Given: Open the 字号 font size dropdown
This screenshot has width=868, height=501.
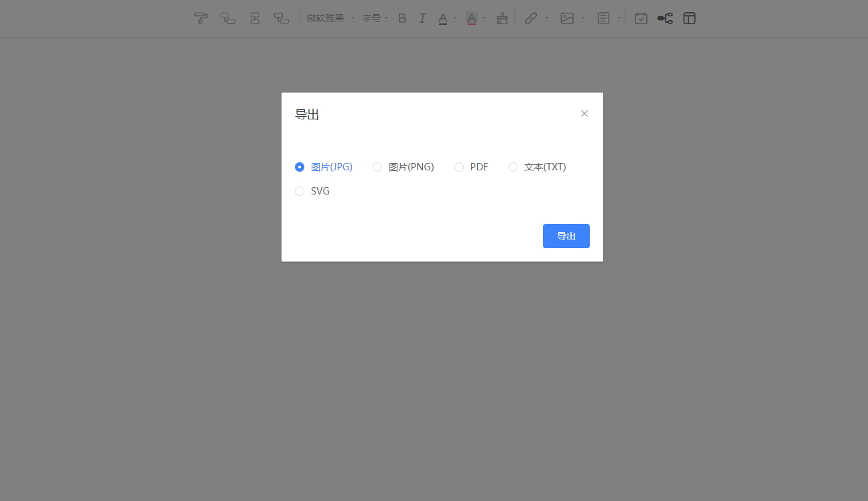Looking at the screenshot, I should click(375, 18).
